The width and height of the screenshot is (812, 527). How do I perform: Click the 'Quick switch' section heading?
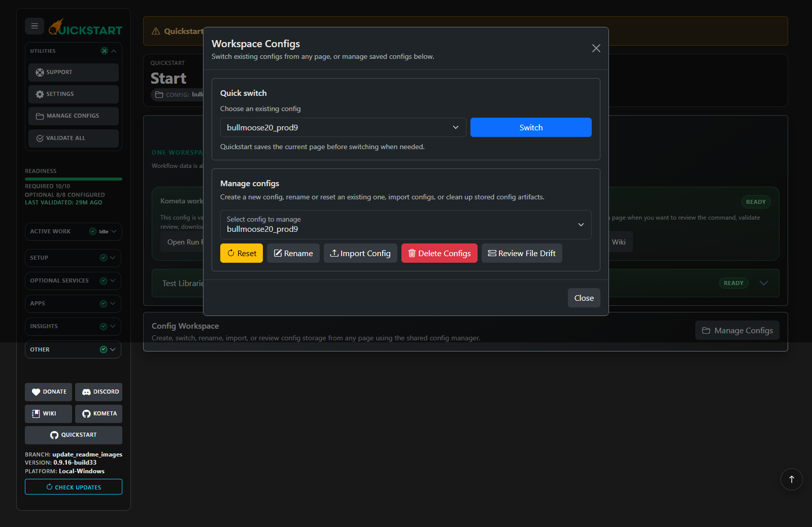click(244, 93)
